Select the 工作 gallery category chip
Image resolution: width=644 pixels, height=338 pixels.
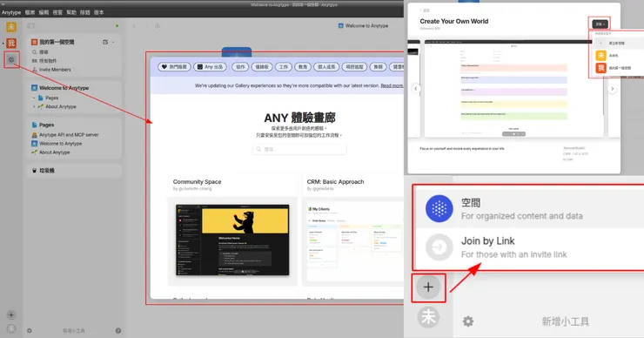284,66
